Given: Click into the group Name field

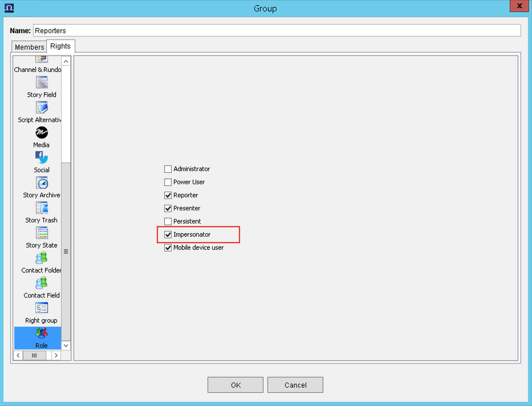Looking at the screenshot, I should [x=277, y=31].
